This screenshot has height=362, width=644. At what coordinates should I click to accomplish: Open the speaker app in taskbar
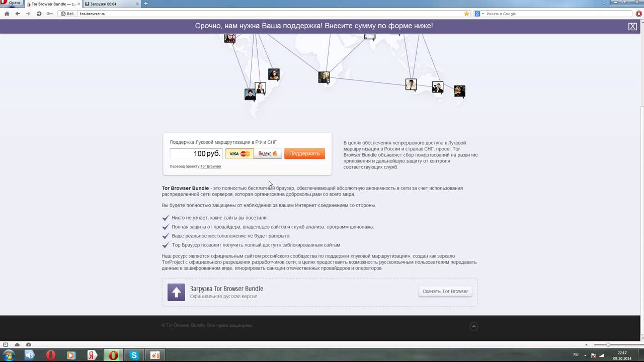pos(29,355)
